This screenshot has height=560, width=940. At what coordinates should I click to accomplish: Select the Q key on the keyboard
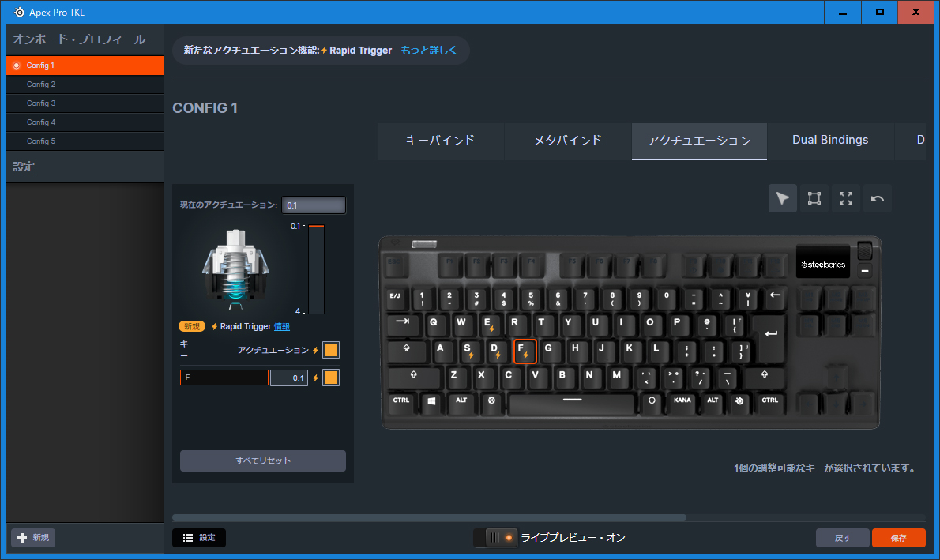(x=434, y=324)
